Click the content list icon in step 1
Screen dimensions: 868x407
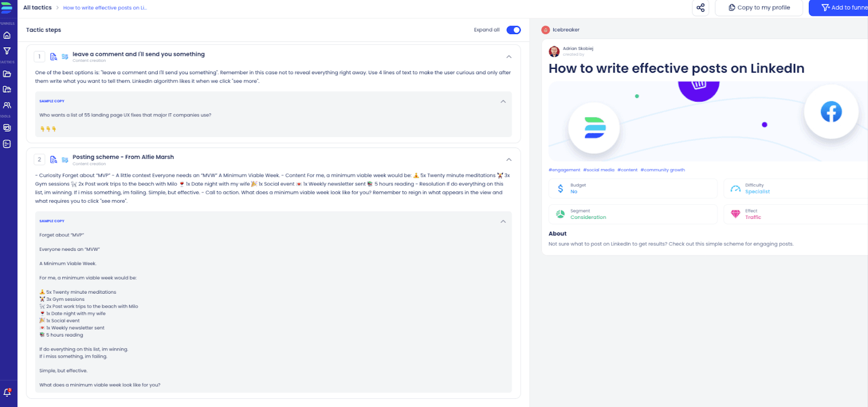click(65, 56)
